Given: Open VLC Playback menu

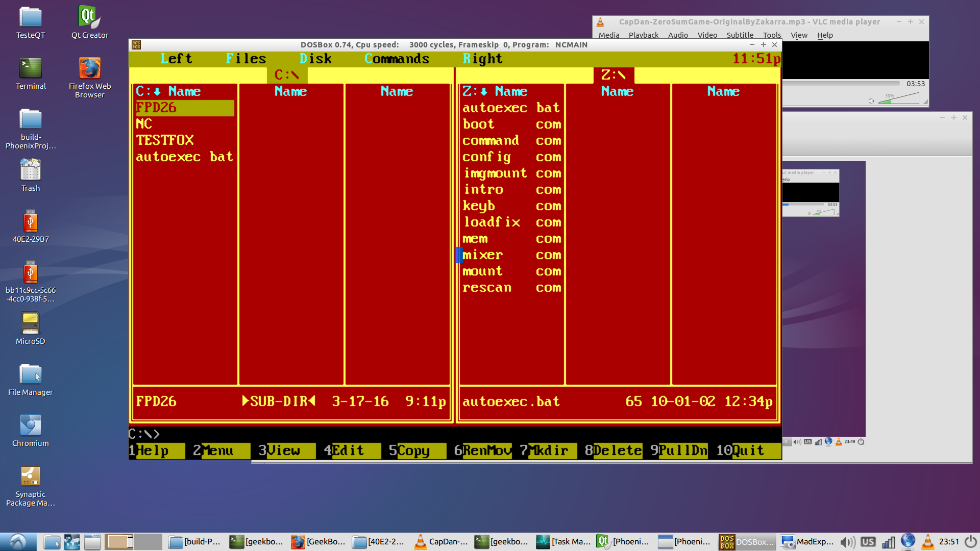Looking at the screenshot, I should coord(643,35).
